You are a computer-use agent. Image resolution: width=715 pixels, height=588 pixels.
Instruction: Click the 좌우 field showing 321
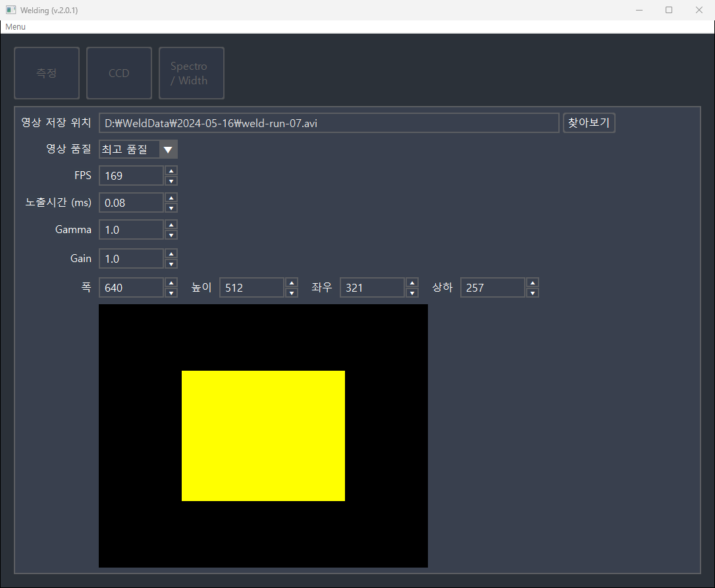click(372, 288)
